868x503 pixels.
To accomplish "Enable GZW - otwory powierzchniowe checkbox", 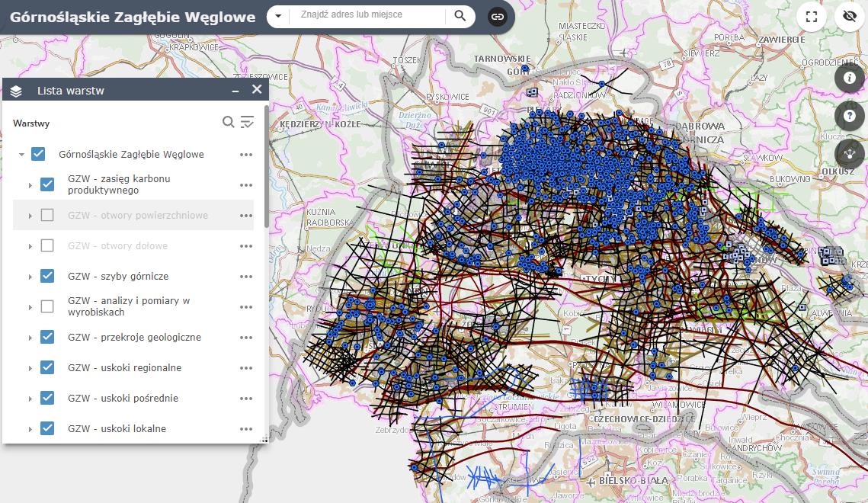I will point(47,215).
